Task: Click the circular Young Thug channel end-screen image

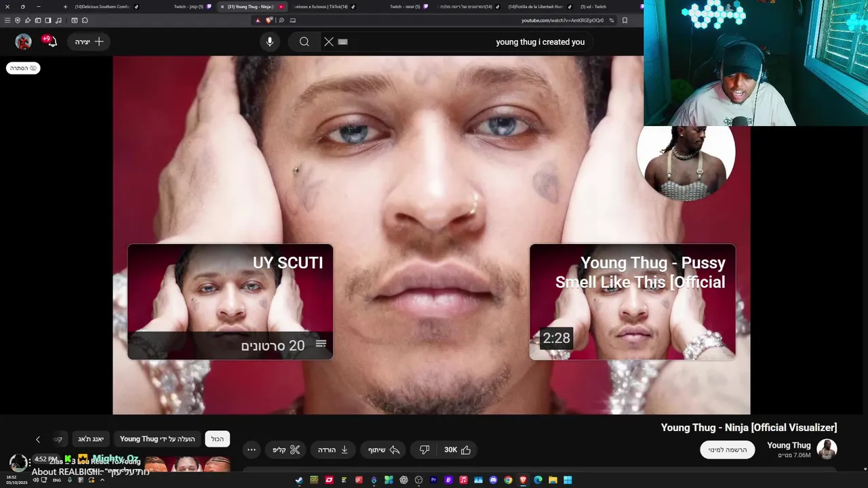Action: coord(686,163)
